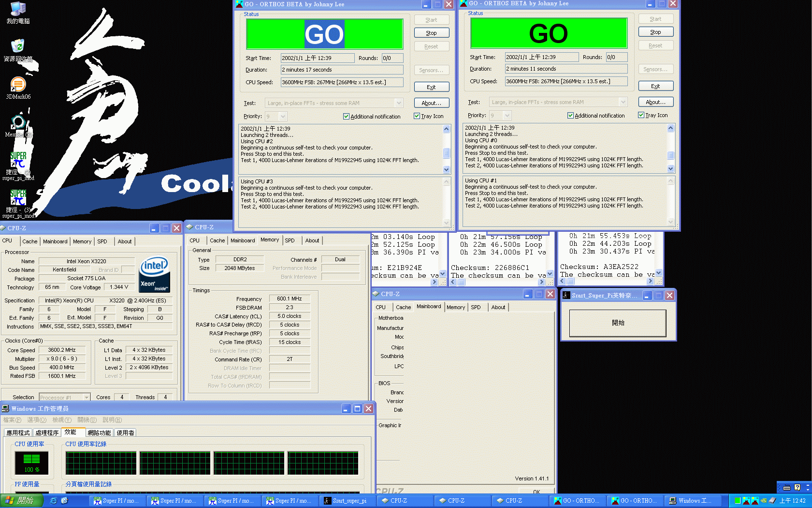Viewport: 812px width, 508px height.
Task: Click Stop in the right ORTHOS window
Action: [x=656, y=32]
